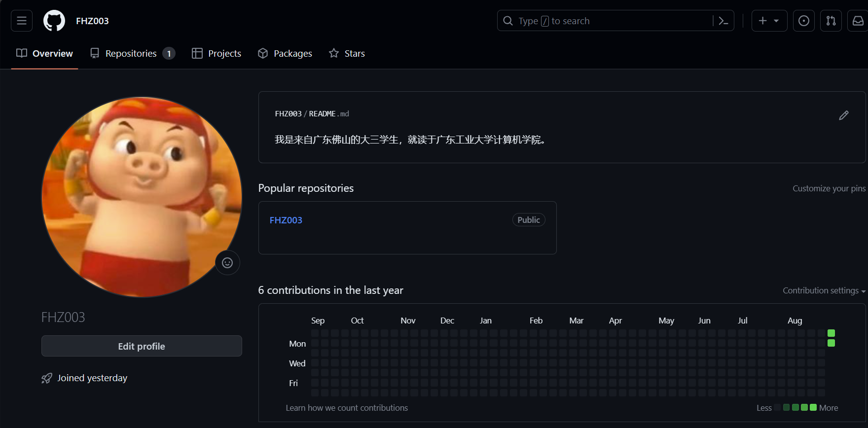Image resolution: width=868 pixels, height=428 pixels.
Task: Open Learn how we count contributions
Action: click(347, 408)
